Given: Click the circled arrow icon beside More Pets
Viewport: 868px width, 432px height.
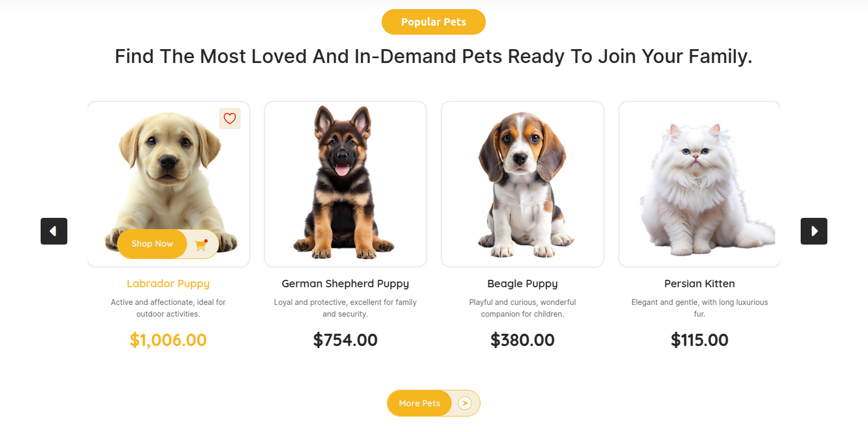Looking at the screenshot, I should pyautogui.click(x=465, y=403).
